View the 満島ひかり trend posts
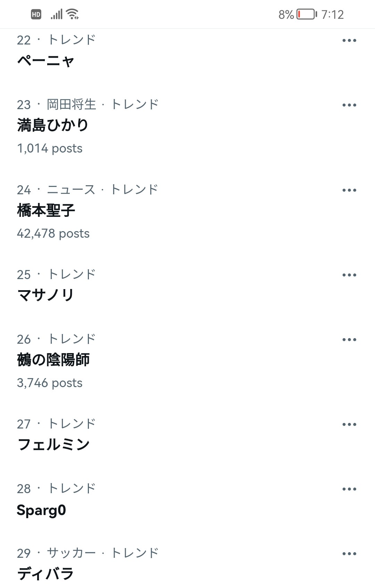Screen dimensions: 375x588 click(x=53, y=125)
